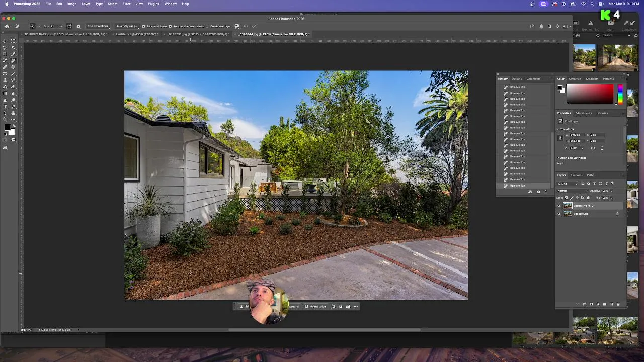Toggle link width and height in Transform

[x=560, y=138]
